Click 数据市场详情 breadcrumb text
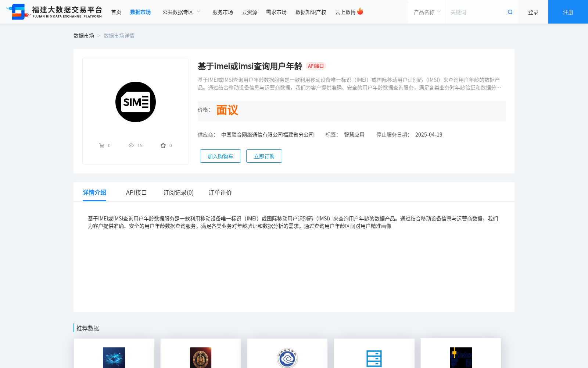Screen dimensions: 588x368 [119, 36]
